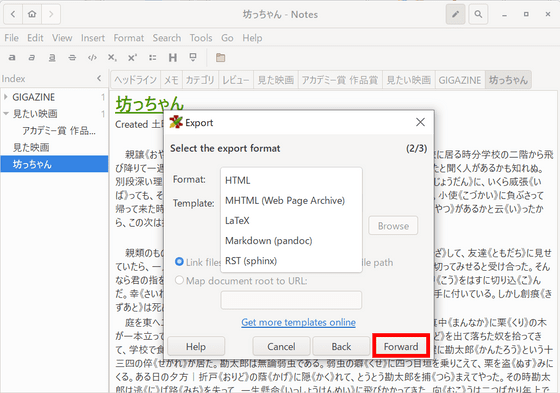Open the Search menu
Screen dimensions: 560x393
[167, 38]
